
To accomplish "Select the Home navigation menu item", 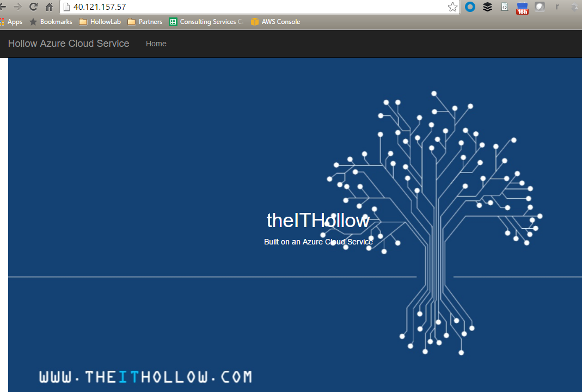I will point(156,44).
